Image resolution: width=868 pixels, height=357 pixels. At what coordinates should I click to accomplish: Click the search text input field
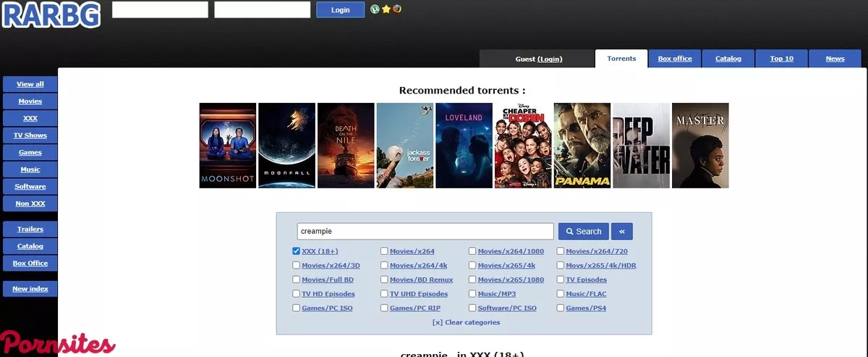[x=425, y=231]
